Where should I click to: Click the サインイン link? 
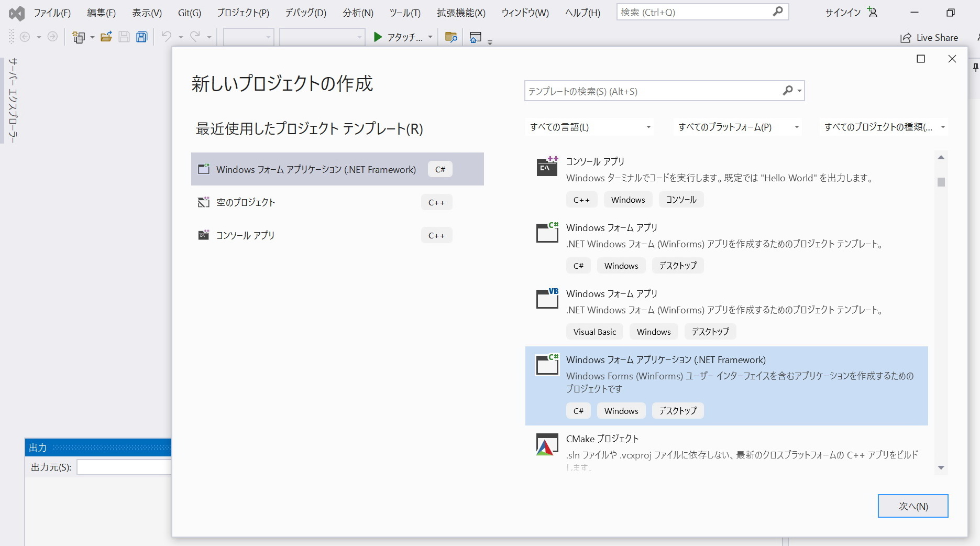click(843, 13)
